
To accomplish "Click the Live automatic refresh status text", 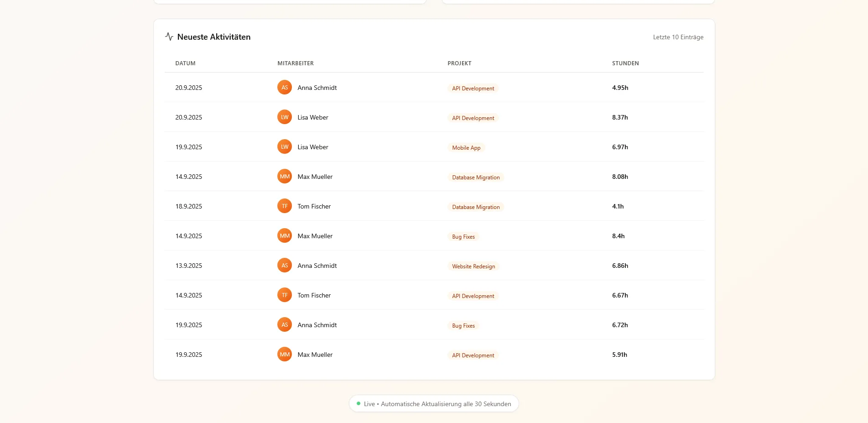I will pyautogui.click(x=437, y=404).
